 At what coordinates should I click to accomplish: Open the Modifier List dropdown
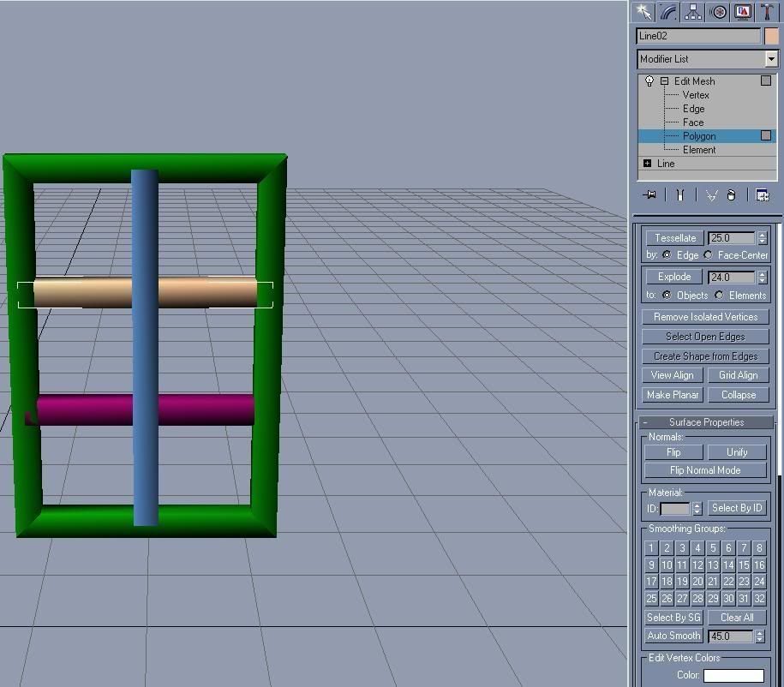pyautogui.click(x=770, y=59)
